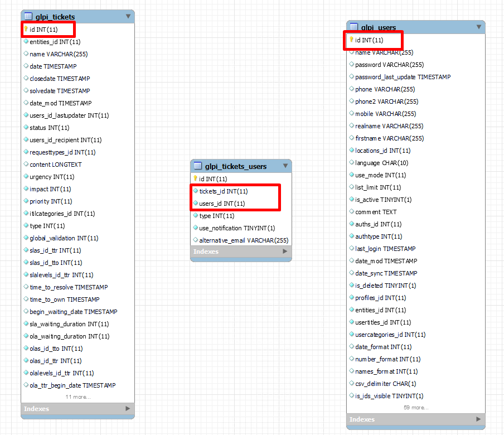The width and height of the screenshot is (504, 435).
Task: Show the '11 more...' columns in glpi_tickets
Action: 78,397
